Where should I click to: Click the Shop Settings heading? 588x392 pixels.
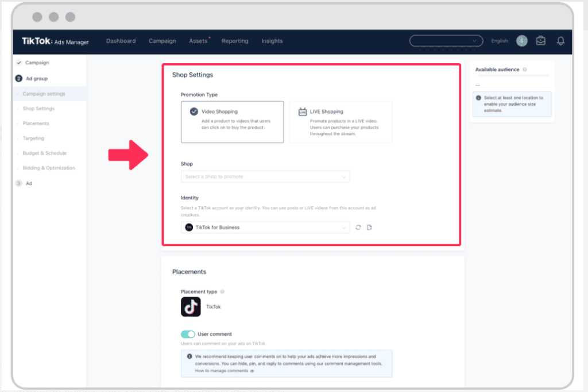pyautogui.click(x=192, y=75)
